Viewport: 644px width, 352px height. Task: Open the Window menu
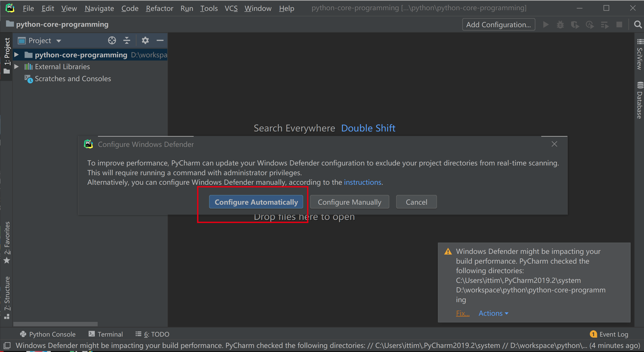pyautogui.click(x=258, y=8)
